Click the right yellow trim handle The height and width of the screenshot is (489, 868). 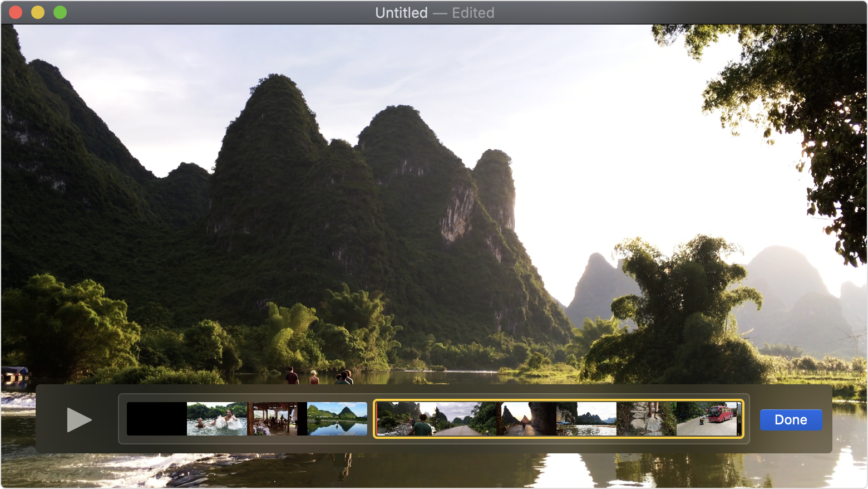[741, 420]
